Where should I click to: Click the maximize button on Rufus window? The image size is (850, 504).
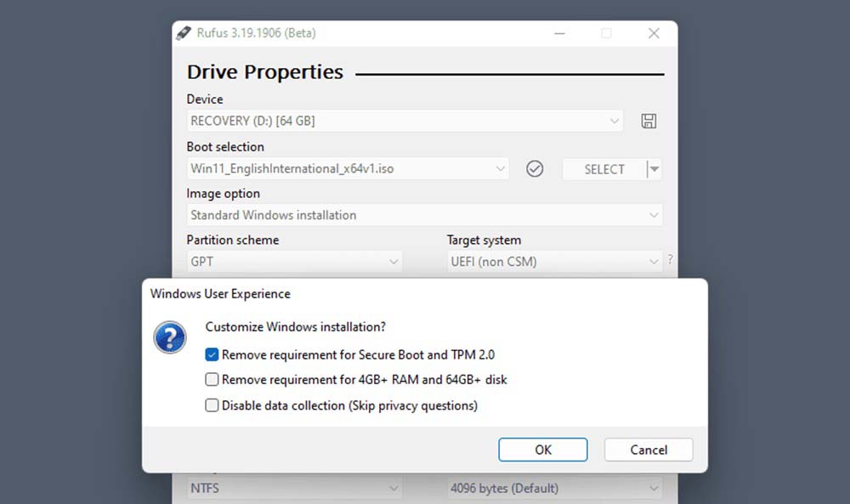(x=606, y=34)
